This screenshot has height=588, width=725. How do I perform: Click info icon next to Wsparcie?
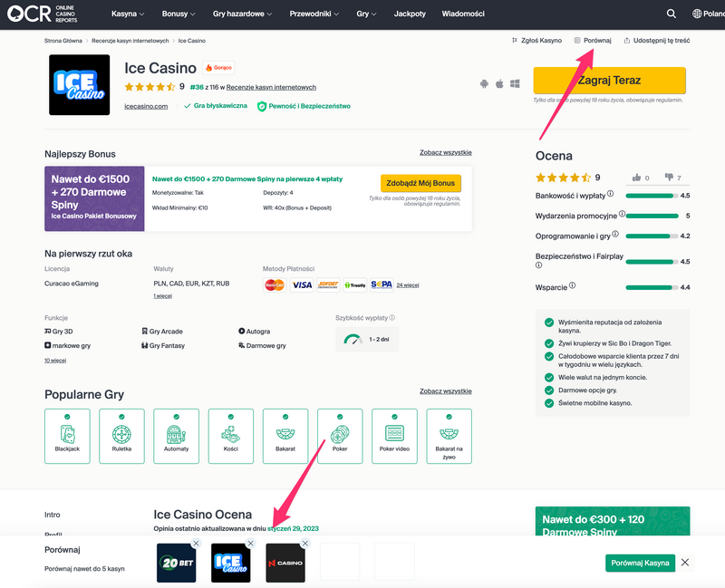[x=573, y=285]
